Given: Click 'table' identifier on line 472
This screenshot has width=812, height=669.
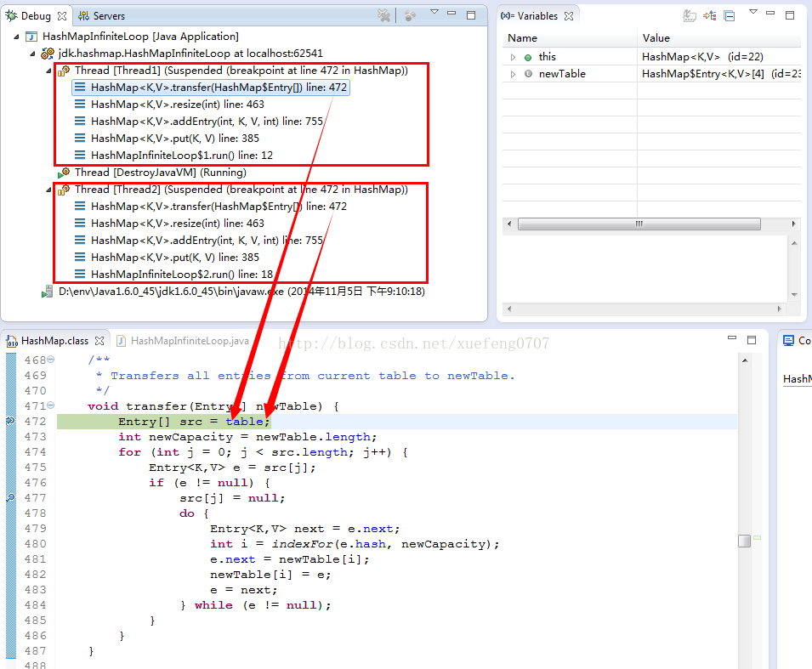Looking at the screenshot, I should (x=244, y=422).
